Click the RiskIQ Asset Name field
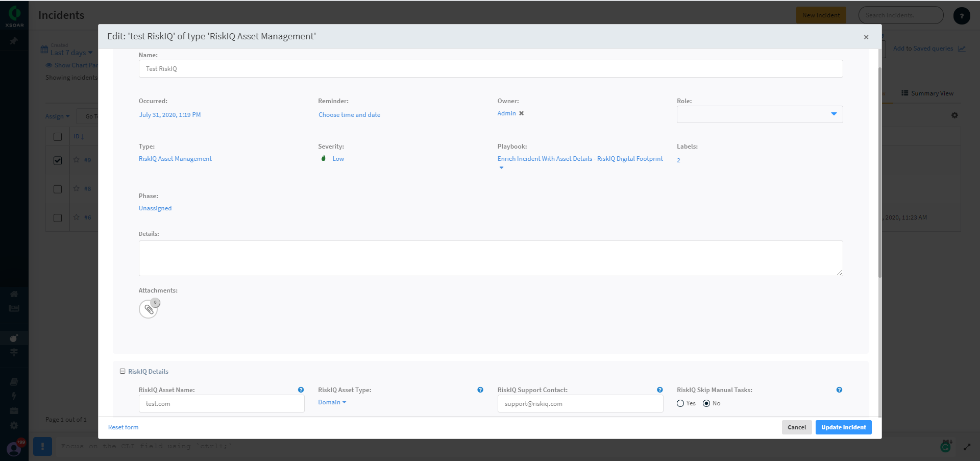Image resolution: width=980 pixels, height=461 pixels. (x=222, y=404)
